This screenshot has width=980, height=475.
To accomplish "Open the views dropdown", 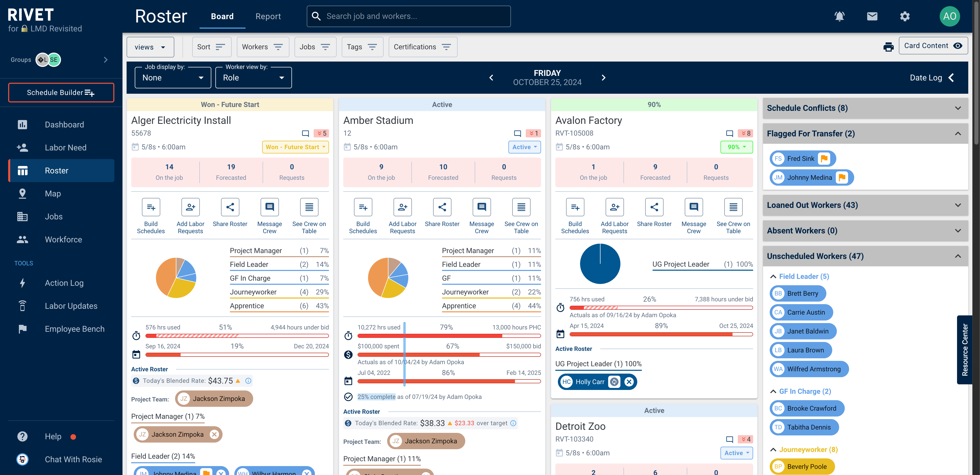I will pos(150,47).
